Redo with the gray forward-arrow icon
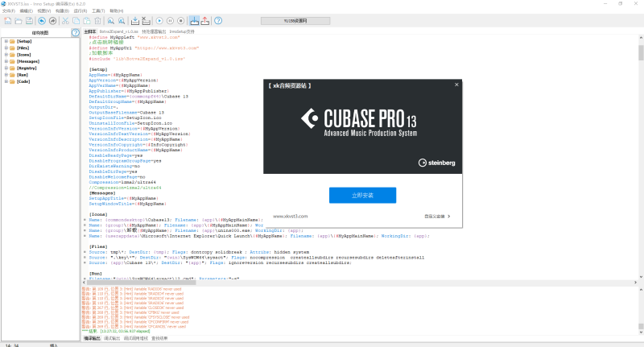Screen dimensions: 644x347 click(x=52, y=21)
